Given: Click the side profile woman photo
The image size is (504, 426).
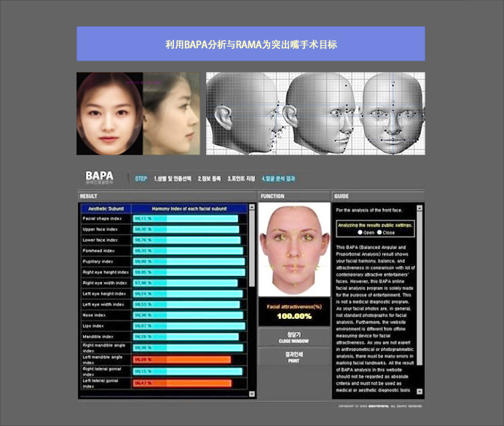Looking at the screenshot, I should 171,114.
